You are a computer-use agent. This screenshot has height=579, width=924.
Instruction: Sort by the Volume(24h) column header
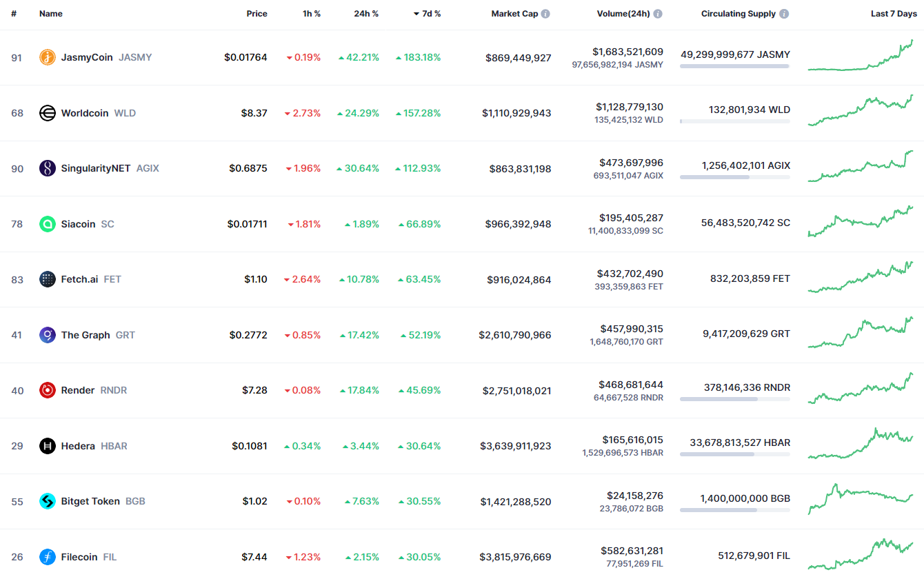point(623,14)
